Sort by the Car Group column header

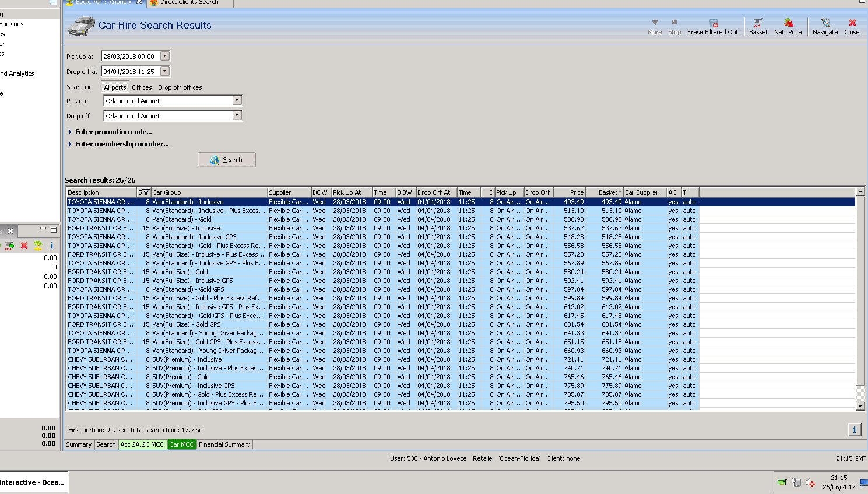[209, 192]
